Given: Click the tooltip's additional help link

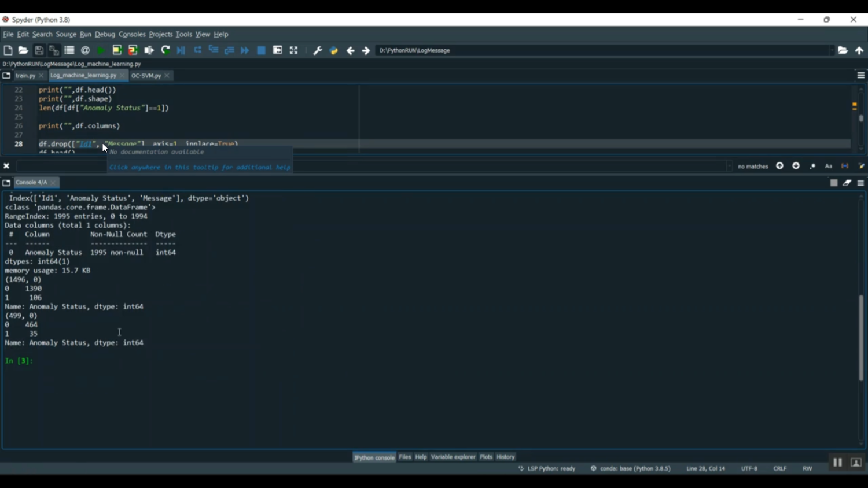Looking at the screenshot, I should tap(200, 167).
